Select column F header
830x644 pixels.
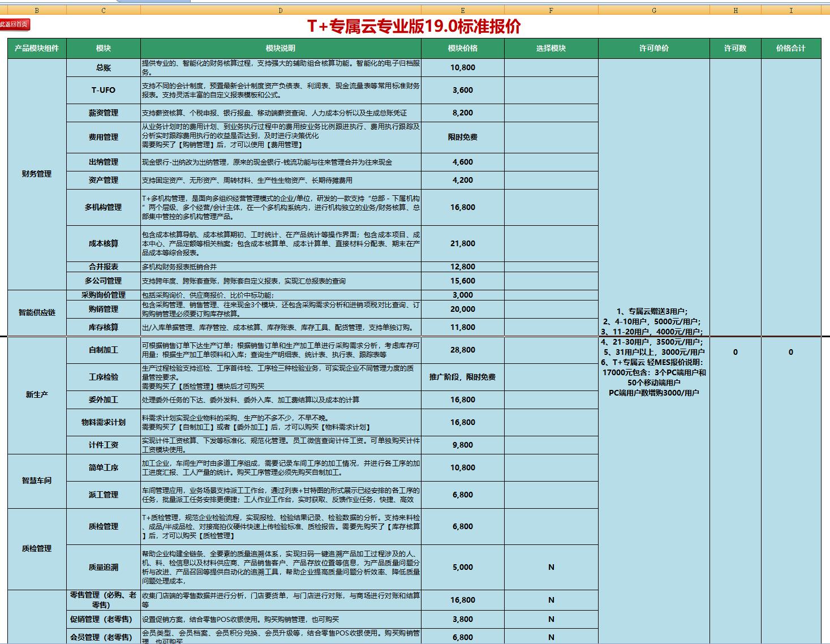(x=551, y=10)
